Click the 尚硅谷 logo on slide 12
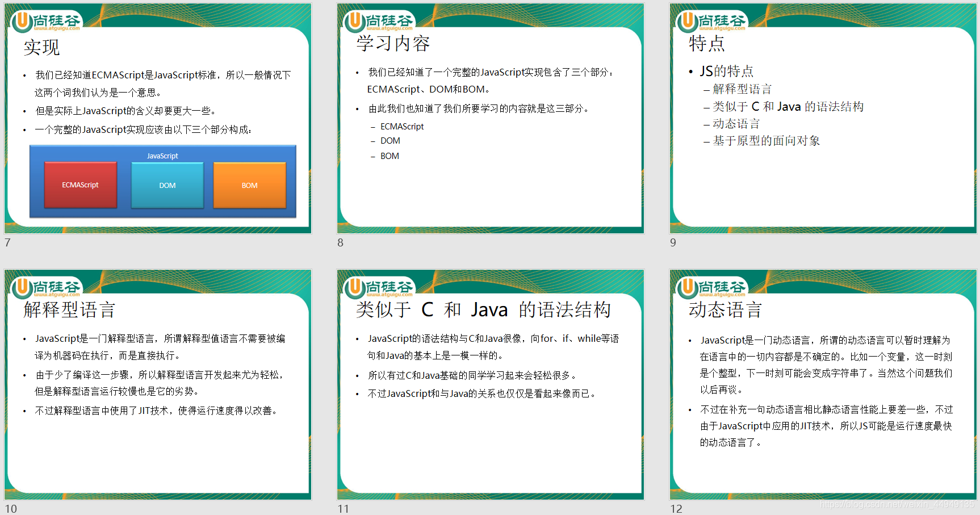This screenshot has width=980, height=515. click(x=713, y=288)
